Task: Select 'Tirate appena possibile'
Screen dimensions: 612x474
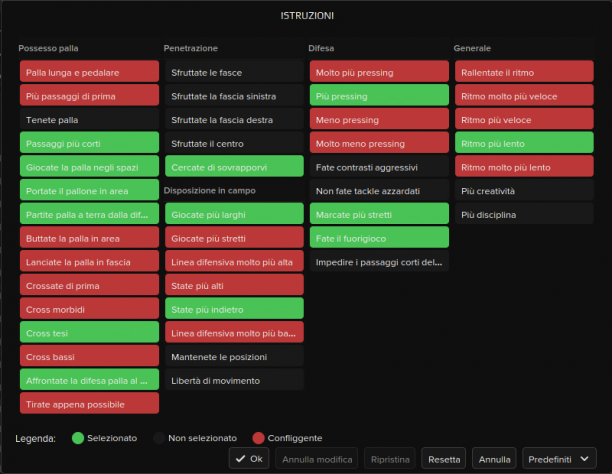Action: click(x=89, y=403)
